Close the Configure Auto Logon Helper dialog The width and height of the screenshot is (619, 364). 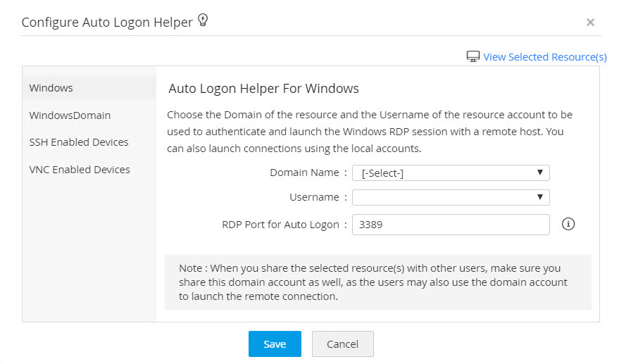(590, 23)
